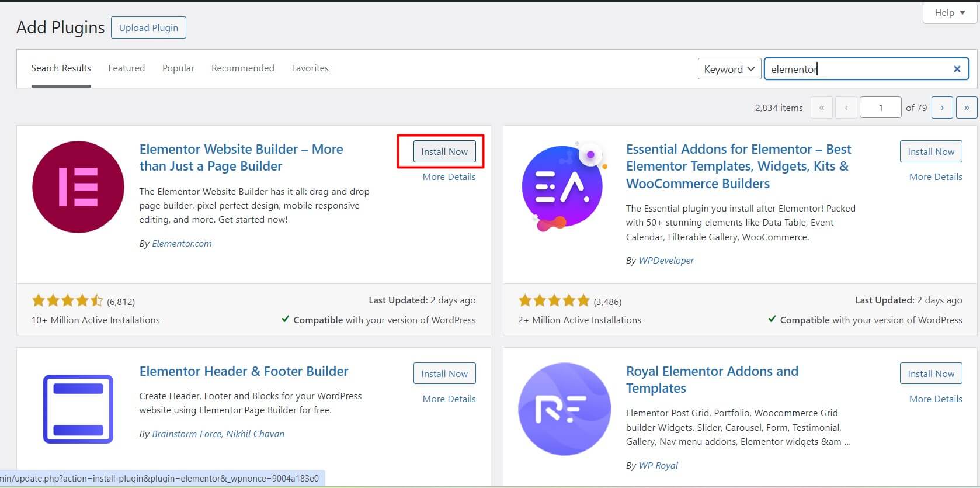
Task: Visit the WP Royal author link
Action: (658, 465)
